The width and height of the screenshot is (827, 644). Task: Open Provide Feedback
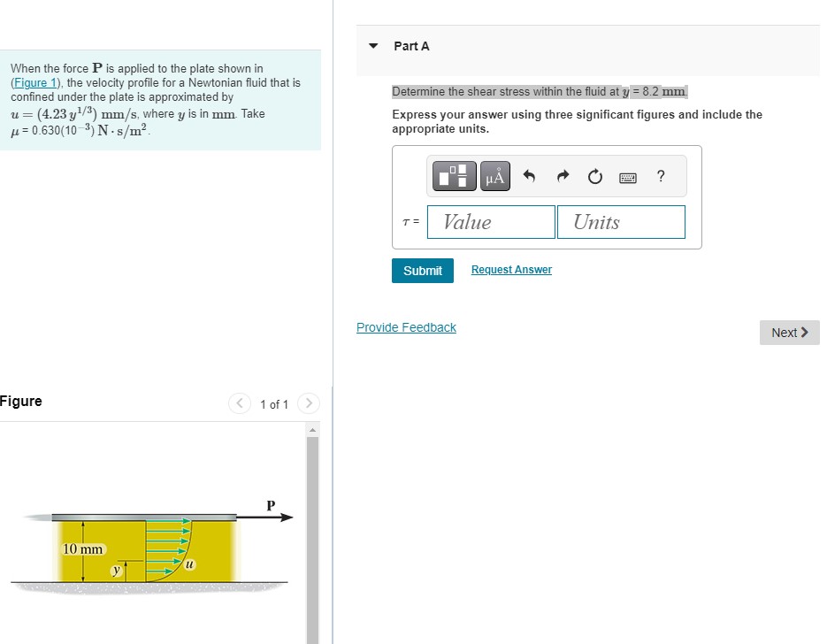(x=405, y=327)
